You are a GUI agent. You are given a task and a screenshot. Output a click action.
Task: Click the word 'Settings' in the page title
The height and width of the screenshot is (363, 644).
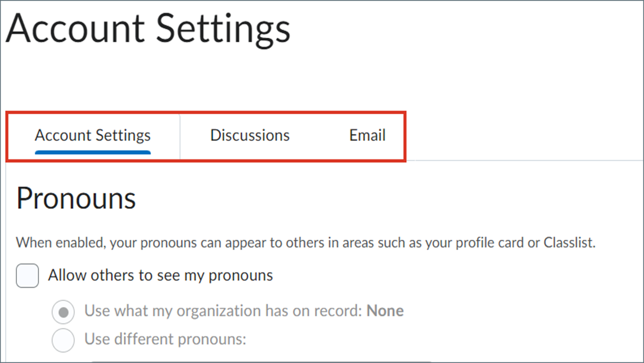pyautogui.click(x=223, y=28)
